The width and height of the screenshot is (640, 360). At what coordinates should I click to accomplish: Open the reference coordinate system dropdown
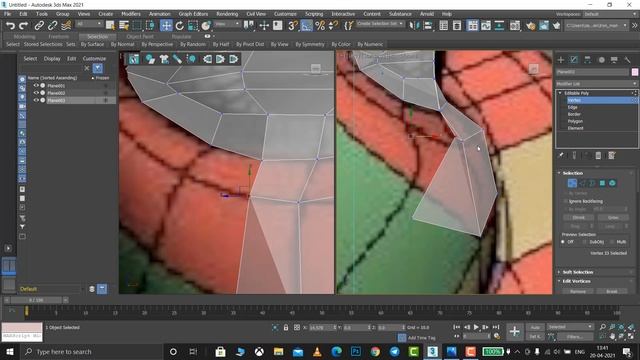click(227, 24)
